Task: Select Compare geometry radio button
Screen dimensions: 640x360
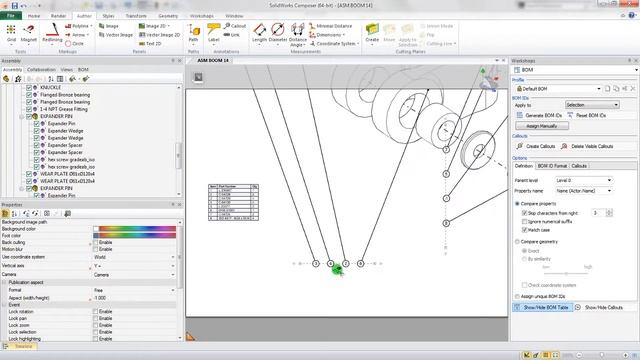Action: pyautogui.click(x=517, y=242)
